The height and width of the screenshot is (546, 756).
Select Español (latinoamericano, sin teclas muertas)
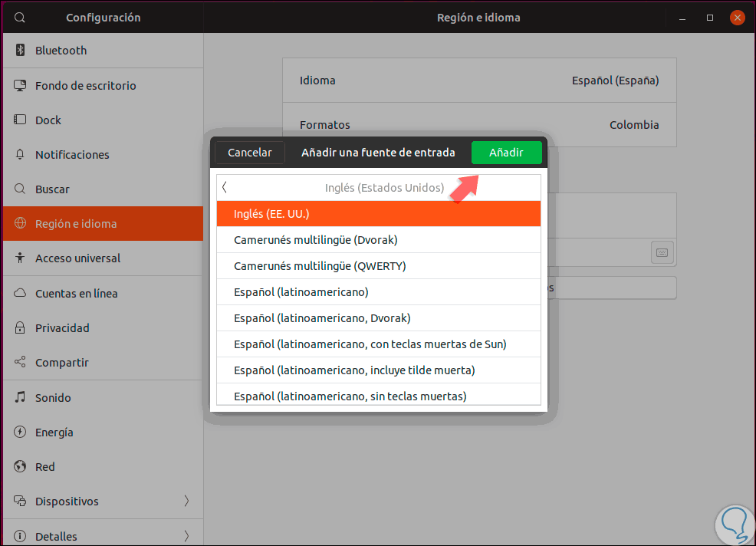[x=379, y=395]
